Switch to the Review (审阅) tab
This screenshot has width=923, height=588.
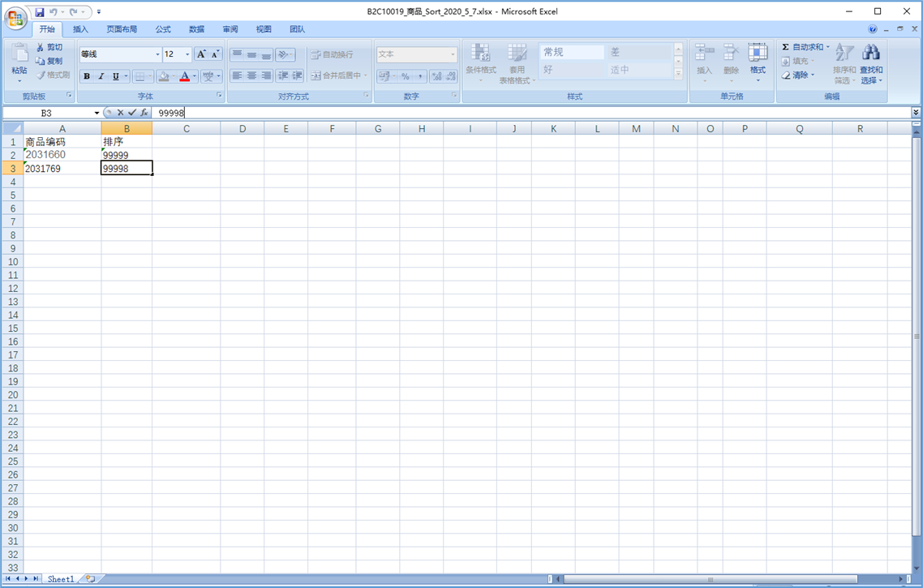coord(230,29)
